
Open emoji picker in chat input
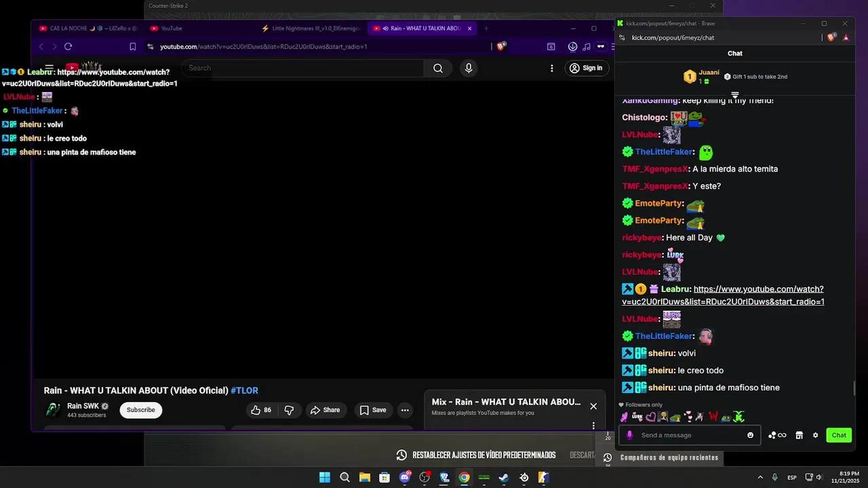(x=750, y=435)
